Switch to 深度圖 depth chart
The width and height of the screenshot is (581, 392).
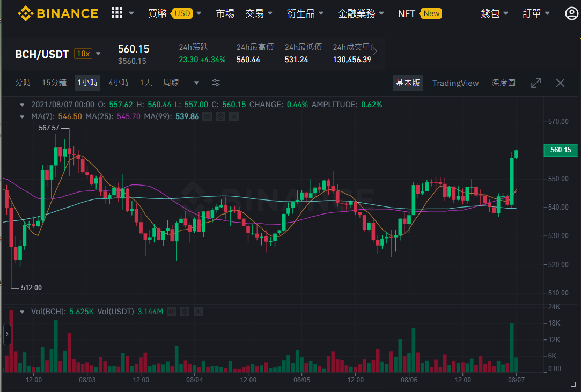(x=503, y=83)
